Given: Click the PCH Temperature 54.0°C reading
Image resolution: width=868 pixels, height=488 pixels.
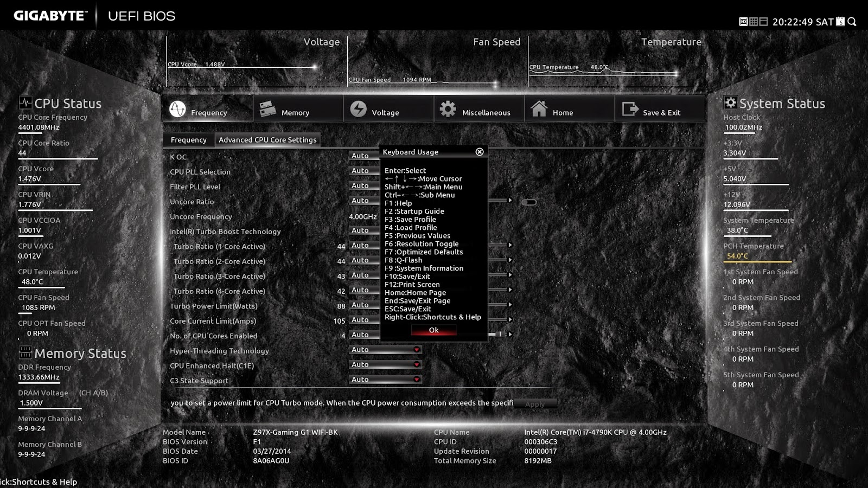Looking at the screenshot, I should [737, 256].
